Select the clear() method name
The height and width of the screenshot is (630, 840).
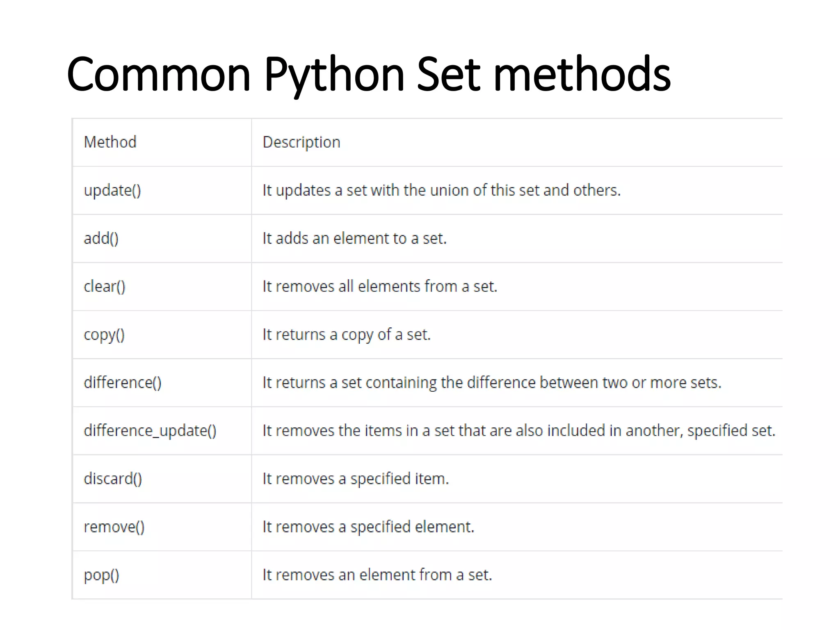[x=105, y=286]
